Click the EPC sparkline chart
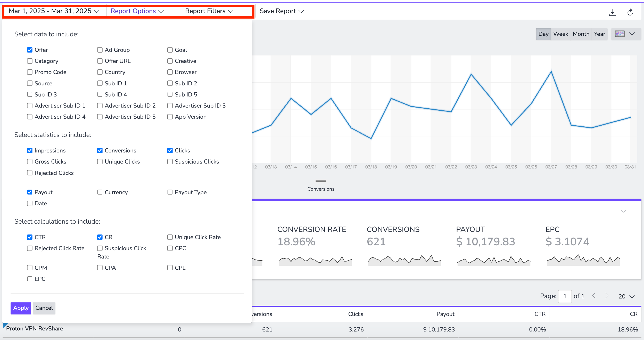The height and width of the screenshot is (340, 644). (x=583, y=260)
